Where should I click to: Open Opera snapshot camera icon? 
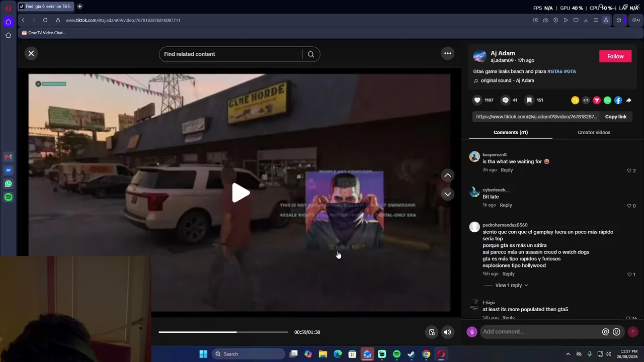click(545, 20)
